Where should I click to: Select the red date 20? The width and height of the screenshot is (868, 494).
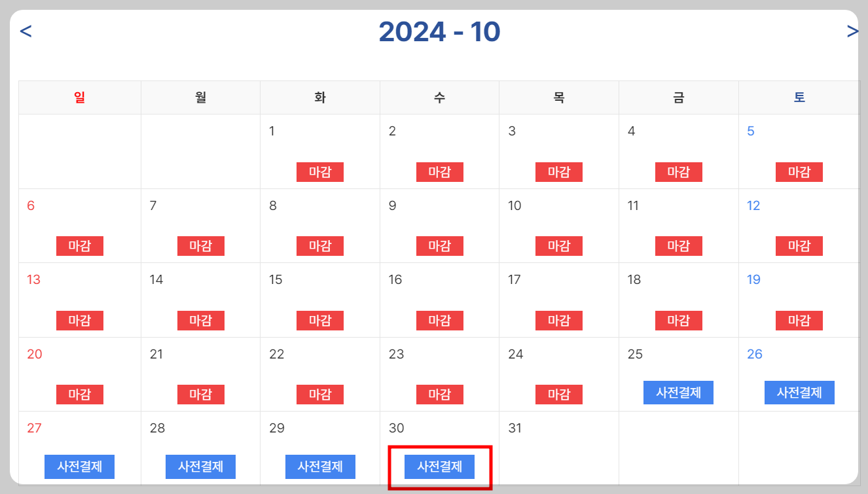click(34, 354)
